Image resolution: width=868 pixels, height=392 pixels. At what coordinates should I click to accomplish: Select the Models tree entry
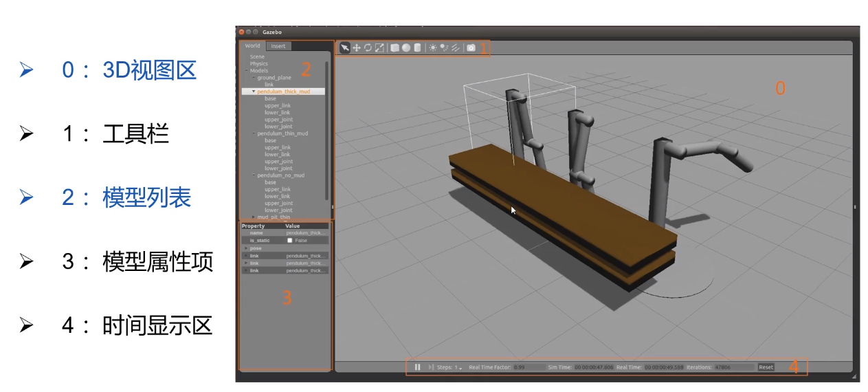[x=259, y=71]
